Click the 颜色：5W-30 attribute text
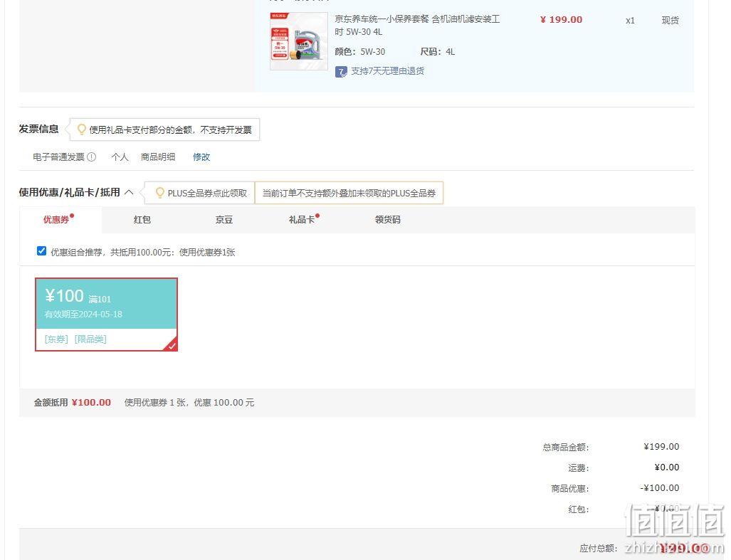731x560 pixels. pyautogui.click(x=360, y=52)
